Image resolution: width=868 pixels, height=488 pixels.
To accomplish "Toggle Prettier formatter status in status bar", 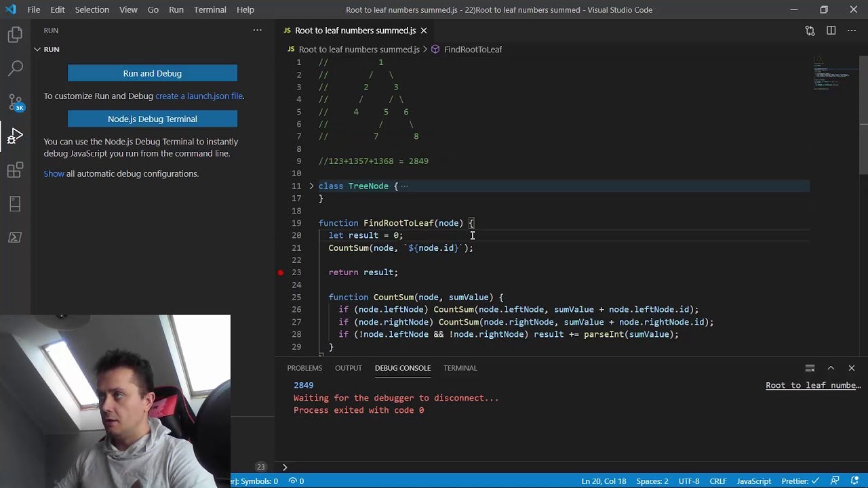I will pos(800,481).
